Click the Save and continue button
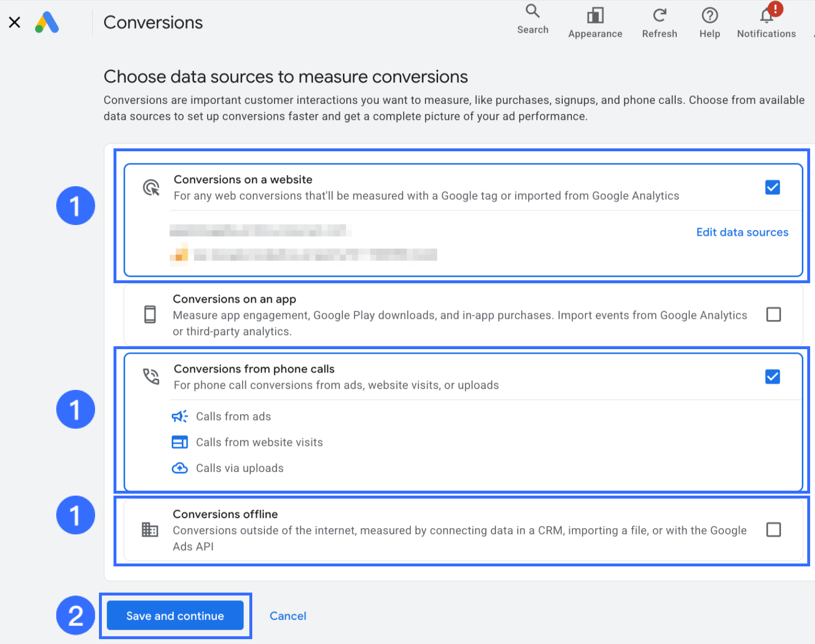The height and width of the screenshot is (644, 815). pos(175,615)
